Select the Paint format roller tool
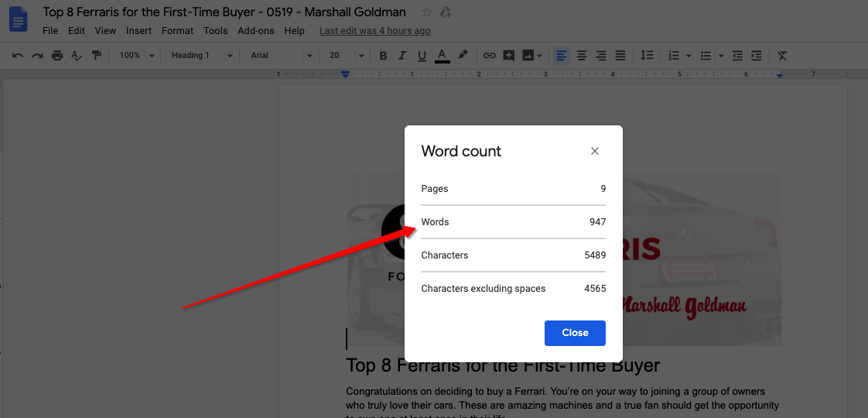 tap(97, 56)
